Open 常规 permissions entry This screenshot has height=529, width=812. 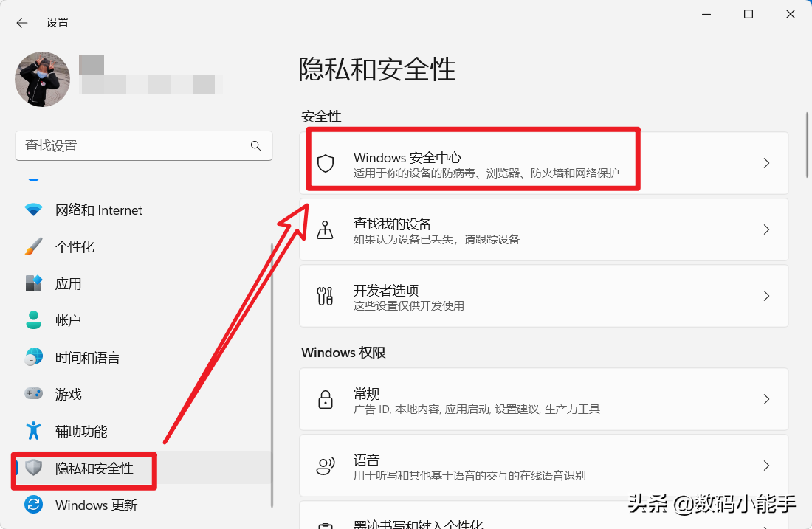pyautogui.click(x=544, y=400)
